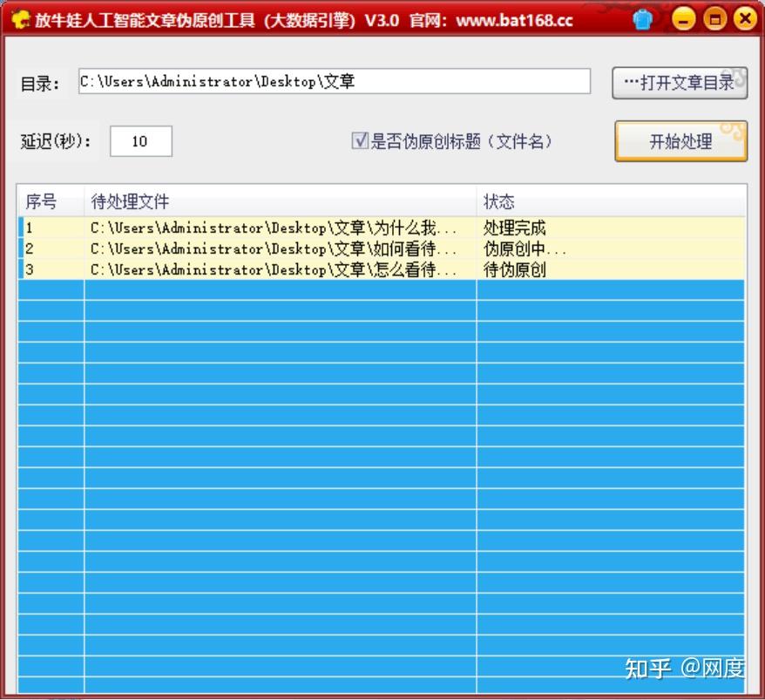
Task: Click the 延迟(秒): label
Action: click(55, 141)
